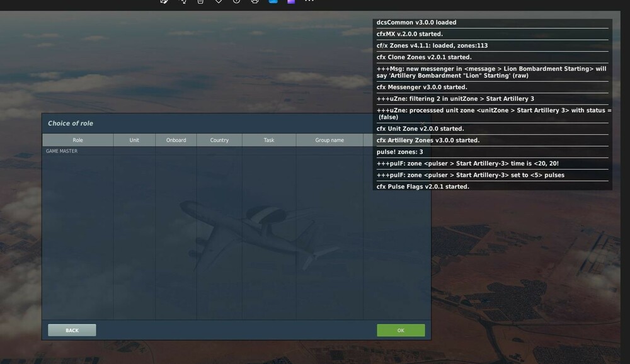Click the '+++pulF' line reading 'set to <5> pulses'

click(x=470, y=175)
